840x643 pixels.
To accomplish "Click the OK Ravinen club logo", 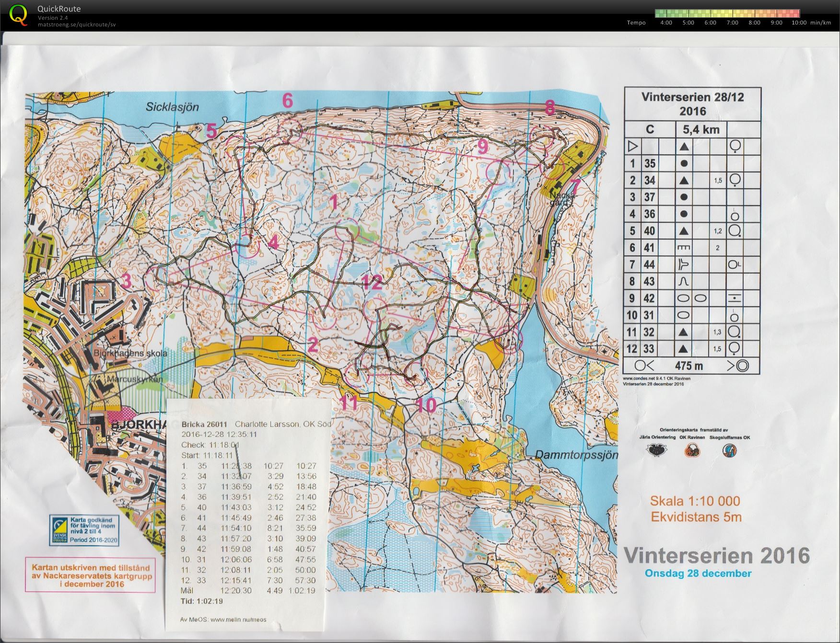I will 692,450.
